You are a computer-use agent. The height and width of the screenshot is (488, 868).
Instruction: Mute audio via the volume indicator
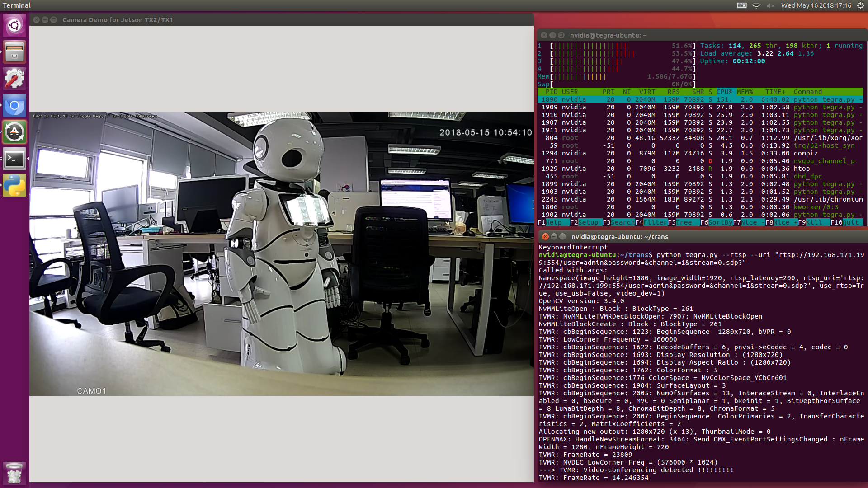click(770, 5)
